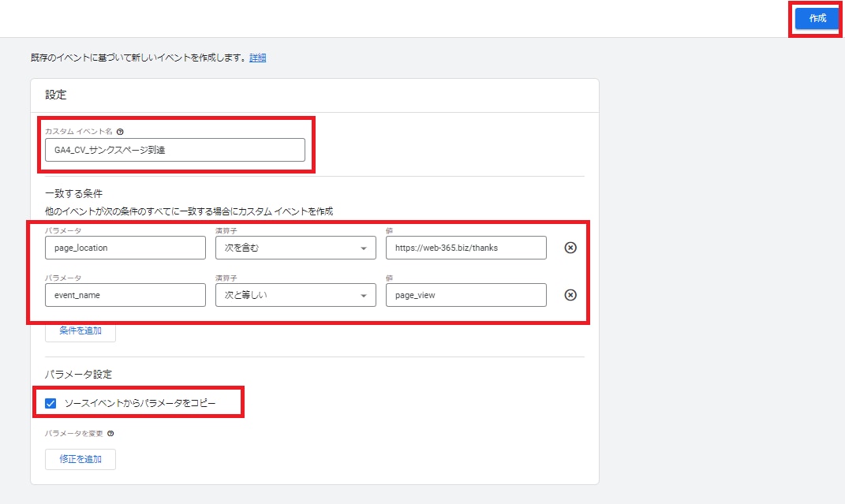Click the 修正を追加 button
845x504 pixels.
[80, 459]
